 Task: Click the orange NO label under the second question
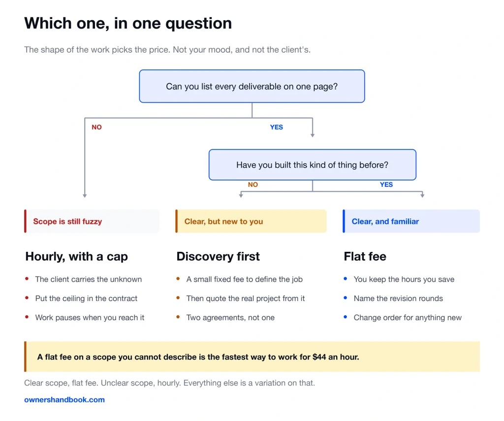(x=252, y=184)
